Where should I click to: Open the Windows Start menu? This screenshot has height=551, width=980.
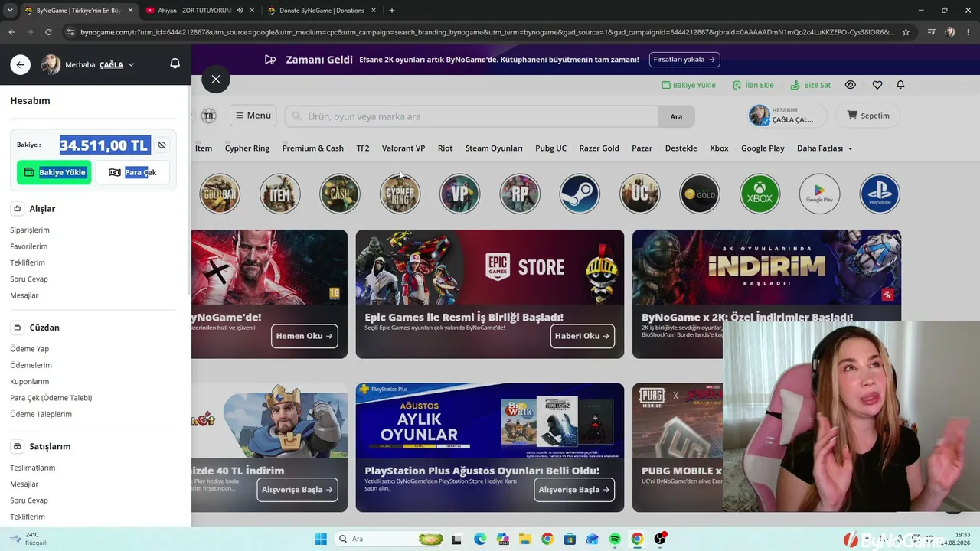321,539
